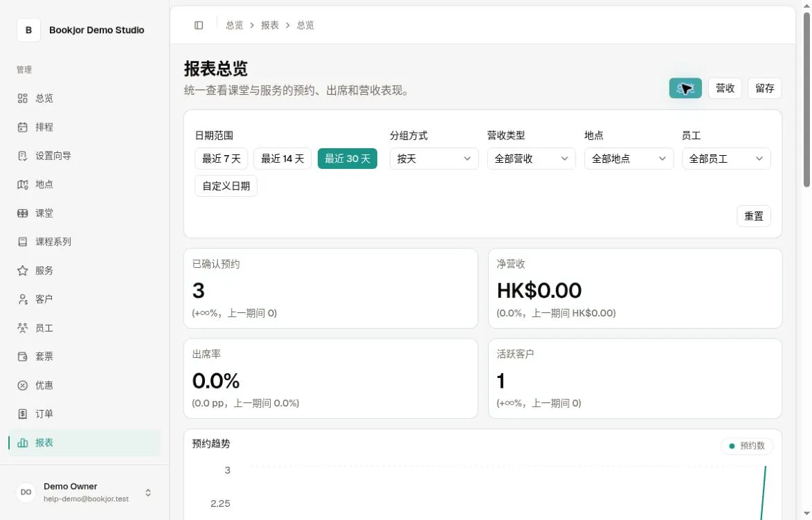Click the page vertical scrollbar
The image size is (812, 520).
[806, 100]
